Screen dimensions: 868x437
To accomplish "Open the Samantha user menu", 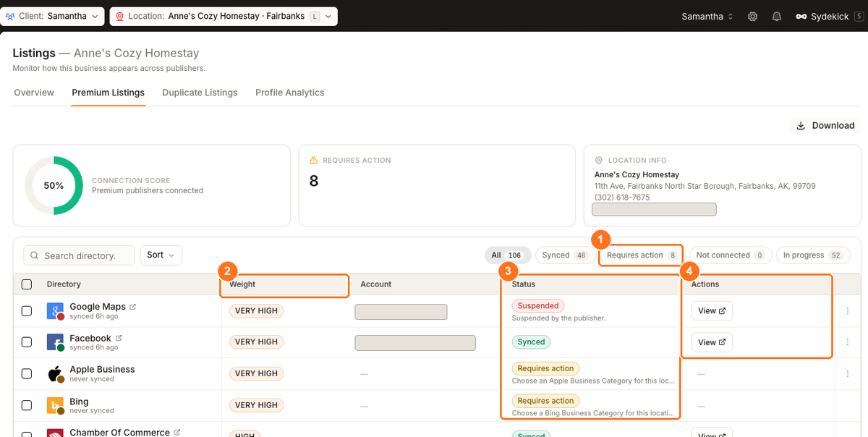I will coord(707,16).
